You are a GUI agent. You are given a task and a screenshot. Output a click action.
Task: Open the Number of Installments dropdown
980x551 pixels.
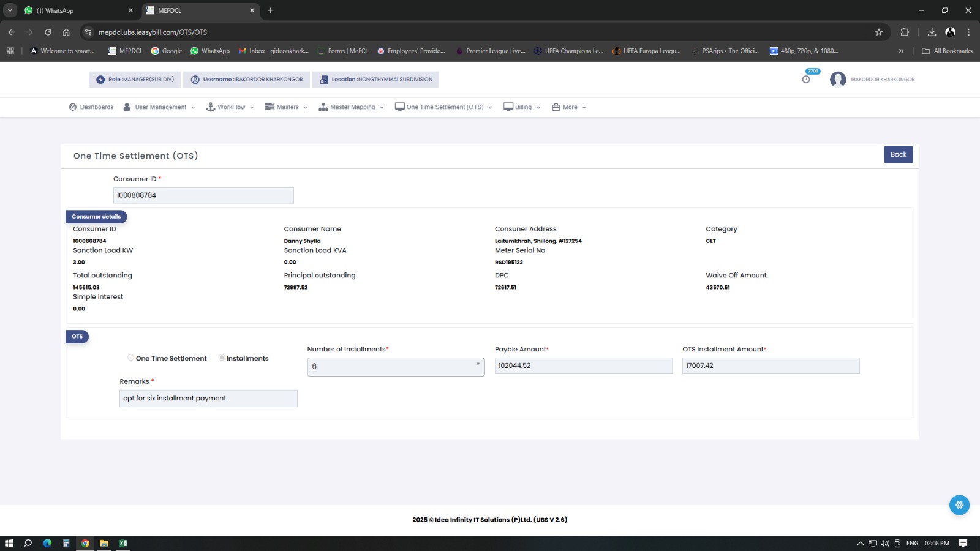click(396, 367)
